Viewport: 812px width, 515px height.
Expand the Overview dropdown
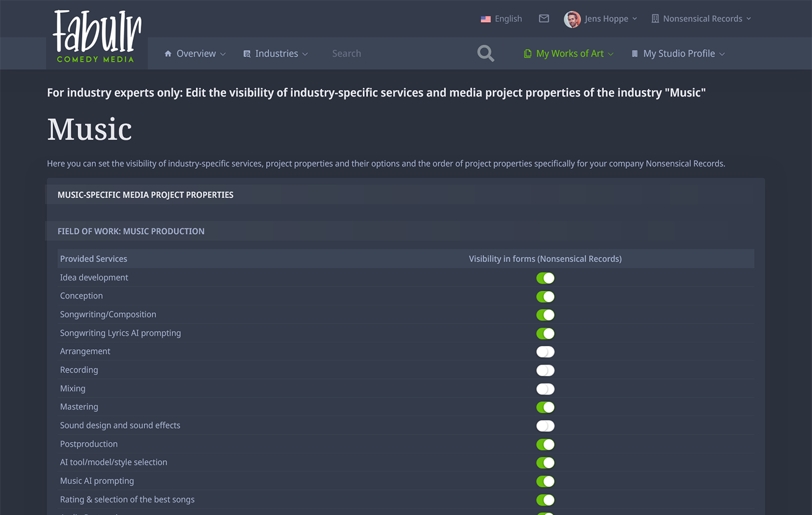(x=196, y=53)
